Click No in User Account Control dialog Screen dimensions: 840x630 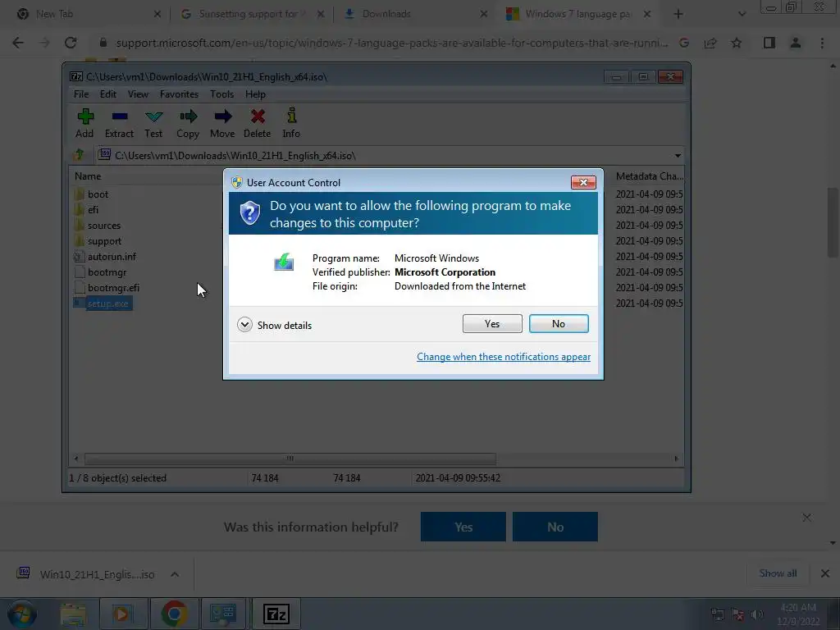(559, 323)
